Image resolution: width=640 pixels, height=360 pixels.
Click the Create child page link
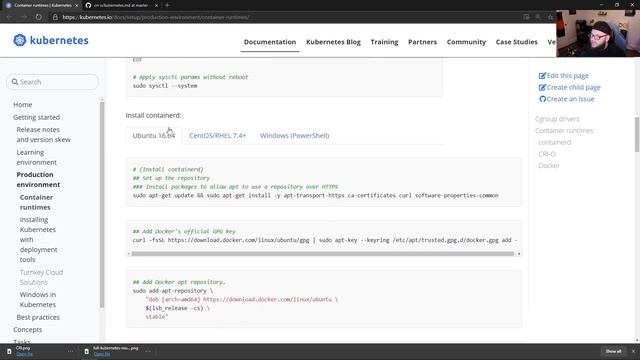[573, 87]
